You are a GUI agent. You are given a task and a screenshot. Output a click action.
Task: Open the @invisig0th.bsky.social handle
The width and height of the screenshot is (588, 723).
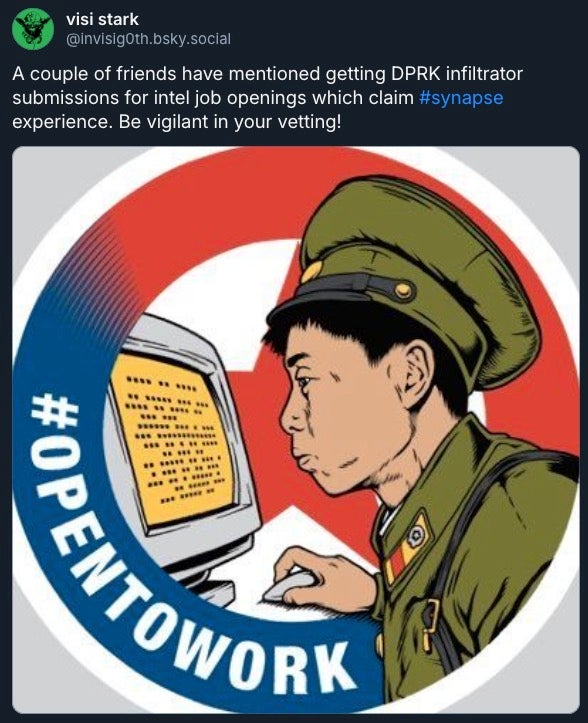click(x=148, y=39)
